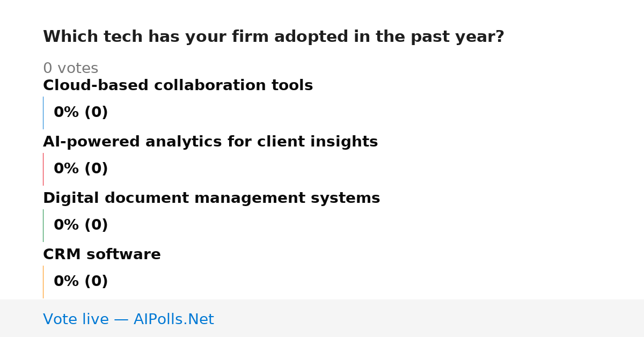Screen dimensions: 644x337
Task: Click 0% (0) result for Cloud-based collaboration
Action: coord(80,113)
